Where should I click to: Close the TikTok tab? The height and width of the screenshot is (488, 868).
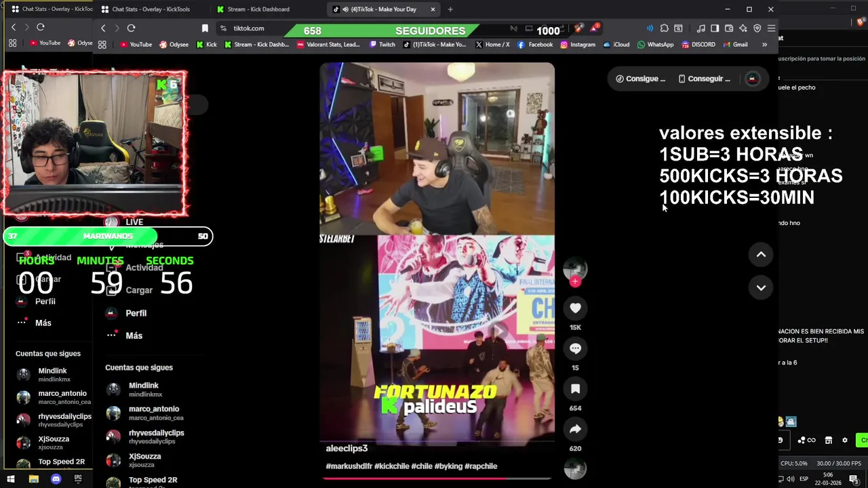tap(433, 9)
